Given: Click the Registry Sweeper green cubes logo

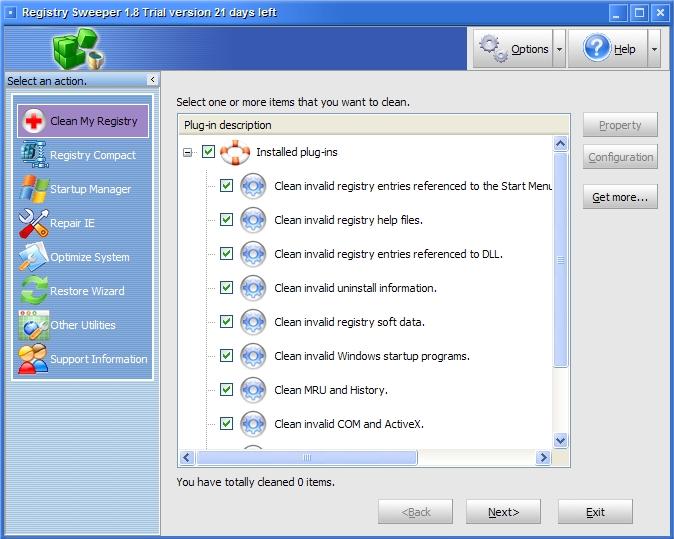Looking at the screenshot, I should point(78,48).
